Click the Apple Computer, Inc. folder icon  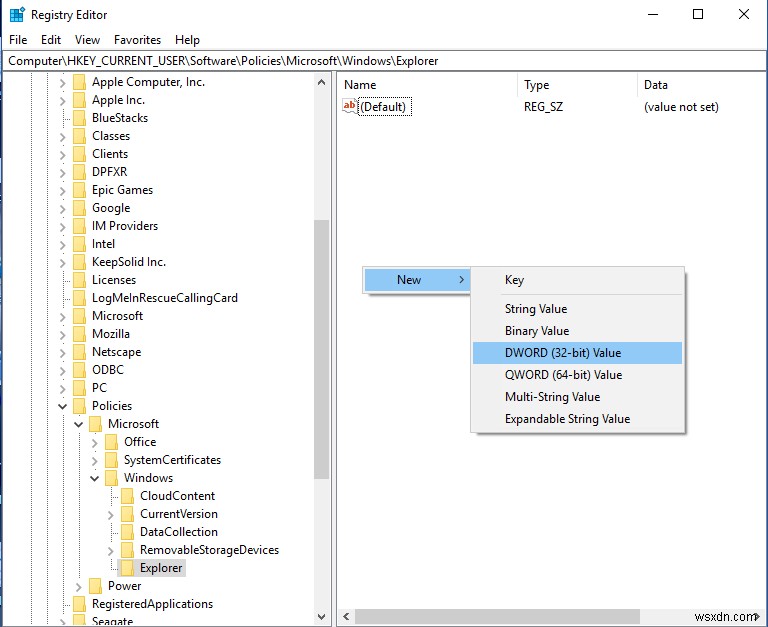point(79,82)
